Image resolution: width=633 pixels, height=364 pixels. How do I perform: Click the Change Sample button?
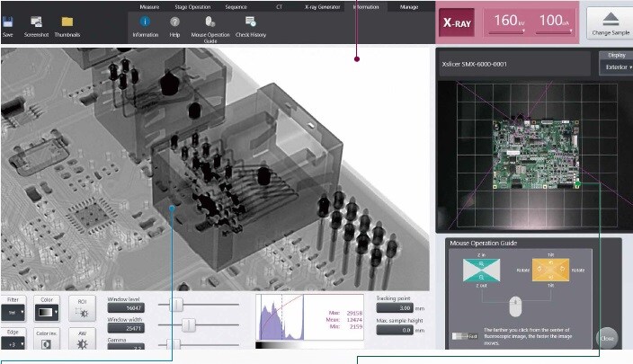tap(610, 22)
